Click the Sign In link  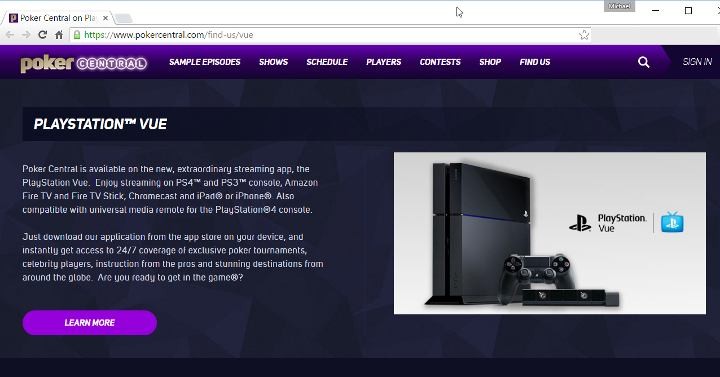tap(697, 62)
